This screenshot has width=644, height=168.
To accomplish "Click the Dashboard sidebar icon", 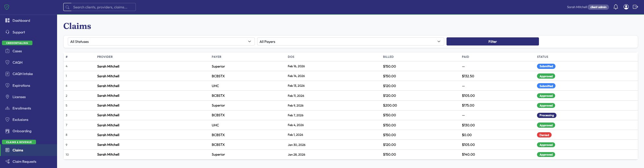I will click(7, 20).
